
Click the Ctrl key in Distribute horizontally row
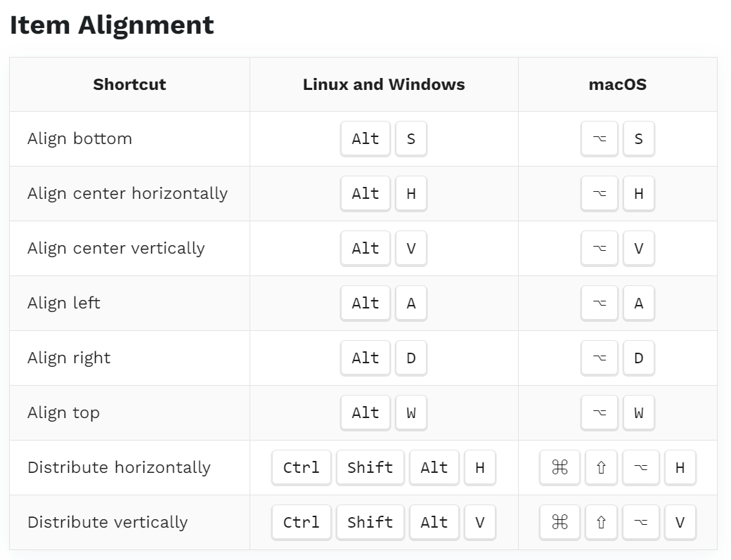point(301,467)
